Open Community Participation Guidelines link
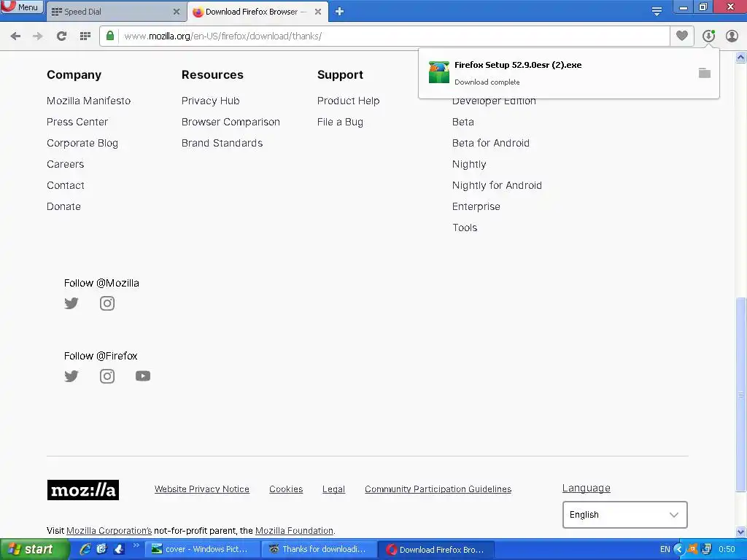The image size is (747, 560). click(x=438, y=489)
